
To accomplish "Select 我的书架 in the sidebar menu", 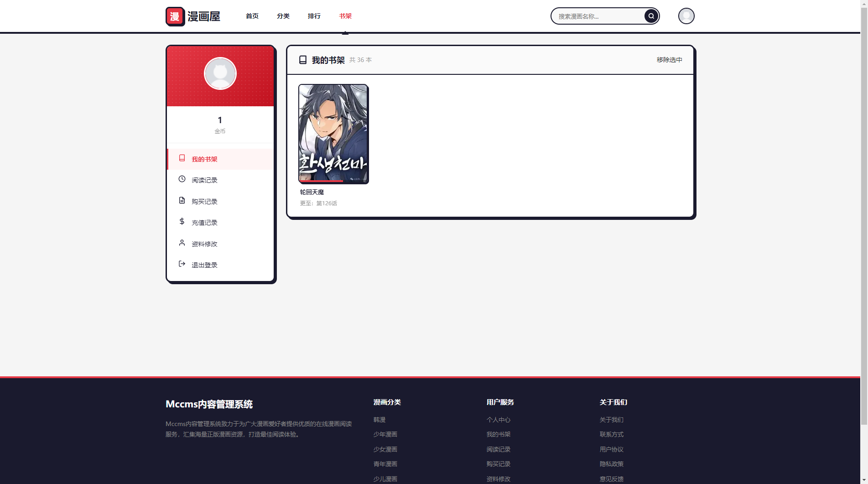I will coord(220,159).
